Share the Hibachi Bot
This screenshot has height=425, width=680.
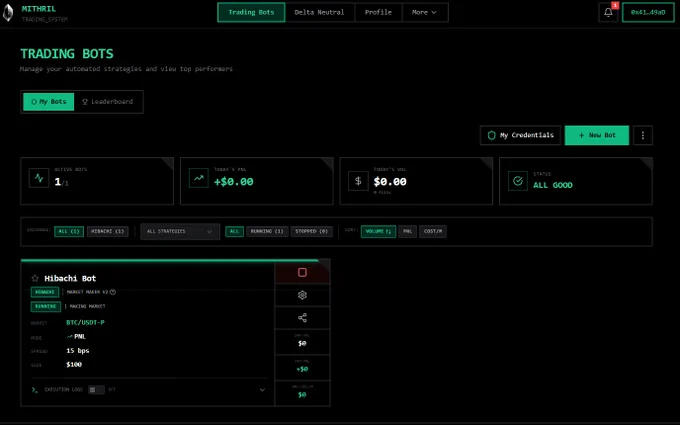tap(302, 318)
